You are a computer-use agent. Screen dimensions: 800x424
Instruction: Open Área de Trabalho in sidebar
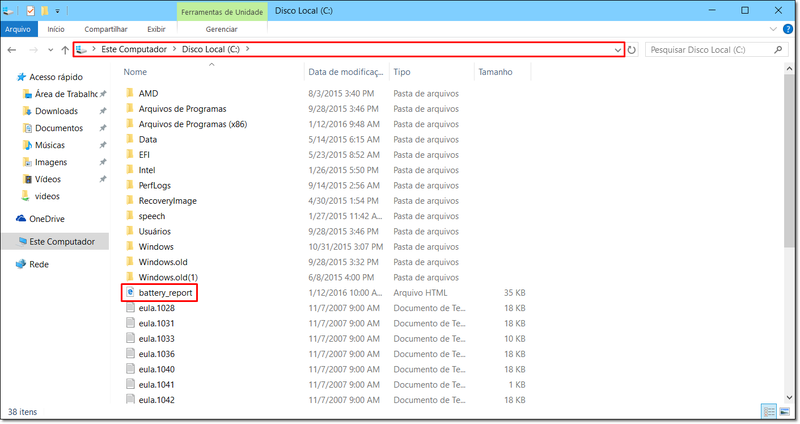[66, 94]
